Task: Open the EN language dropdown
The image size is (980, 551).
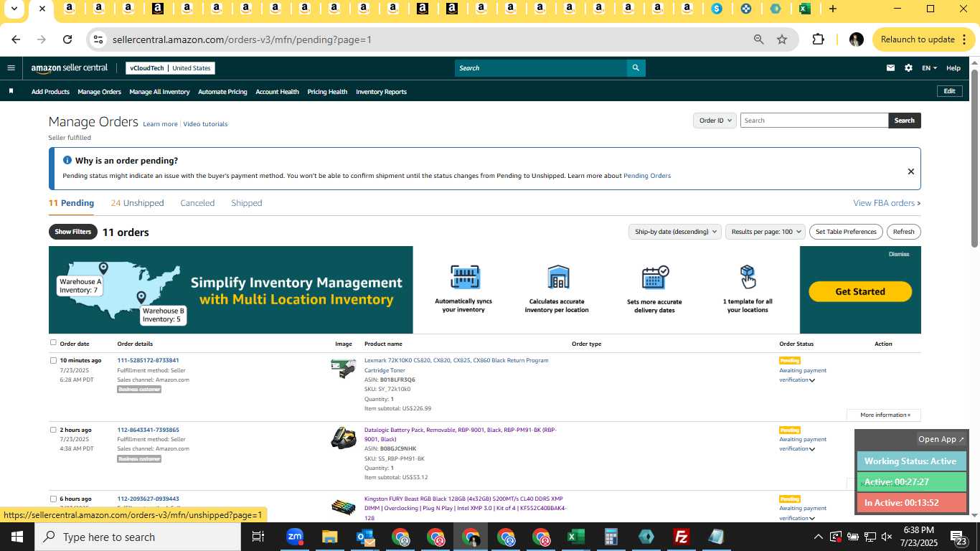Action: click(x=929, y=68)
